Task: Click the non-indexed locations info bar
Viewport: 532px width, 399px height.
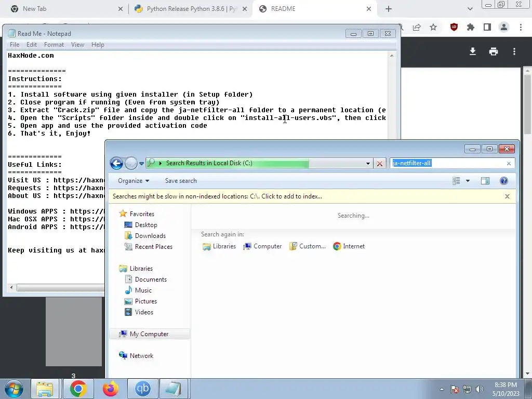Action: pos(312,196)
